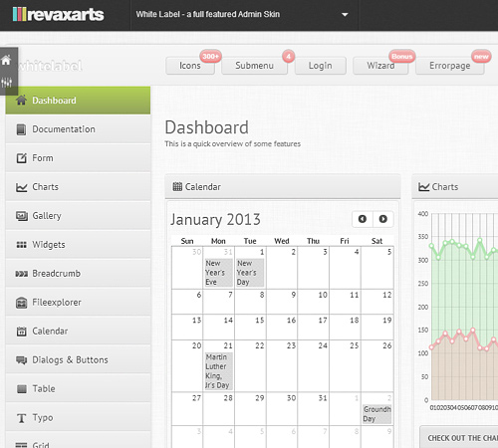
Task: Click the January 2013 heading
Action: pos(215,220)
